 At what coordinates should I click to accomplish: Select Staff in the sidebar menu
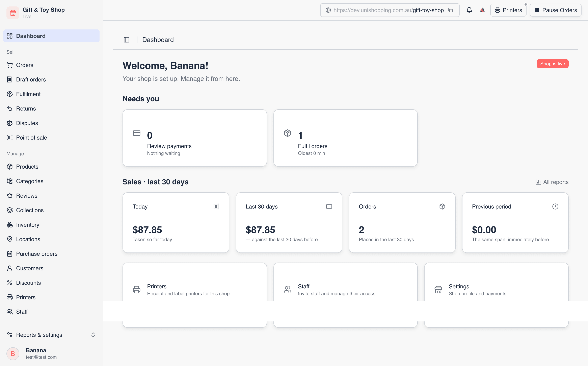[51, 312]
